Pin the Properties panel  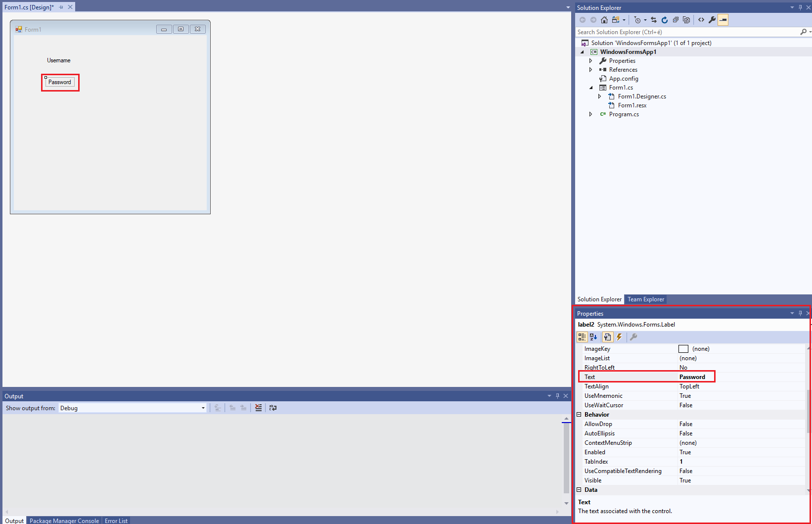point(800,313)
